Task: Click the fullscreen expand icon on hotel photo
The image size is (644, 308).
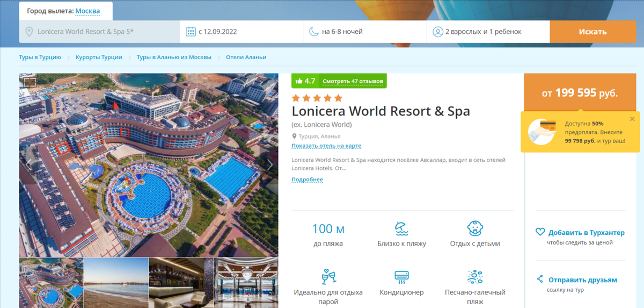Action: (30, 82)
